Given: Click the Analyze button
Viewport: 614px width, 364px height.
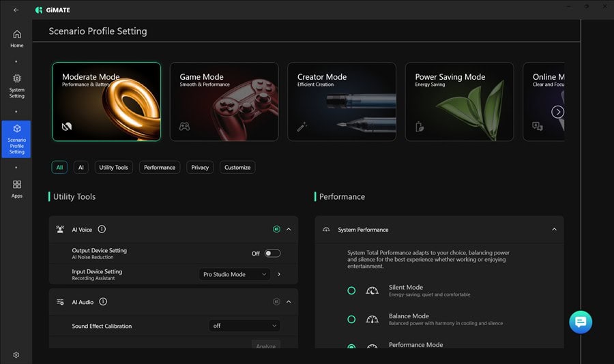Looking at the screenshot, I should click(265, 346).
